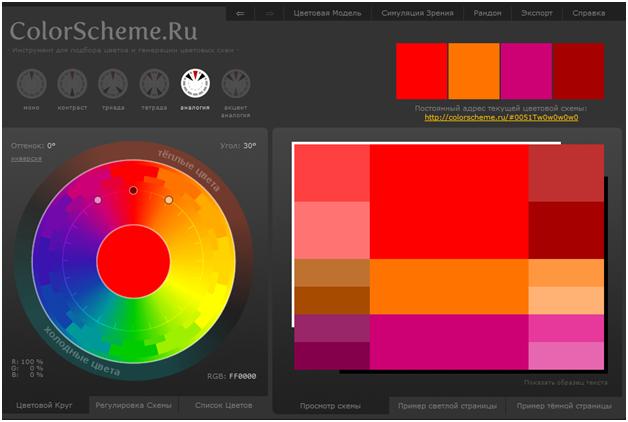Open the Справка help menu
The image size is (628, 422).
[588, 14]
